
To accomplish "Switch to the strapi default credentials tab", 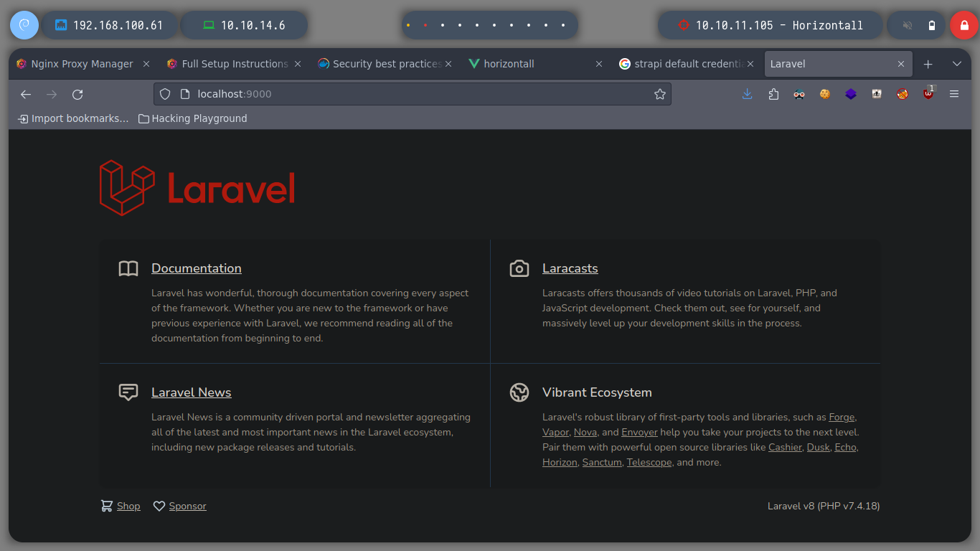I will pos(687,64).
